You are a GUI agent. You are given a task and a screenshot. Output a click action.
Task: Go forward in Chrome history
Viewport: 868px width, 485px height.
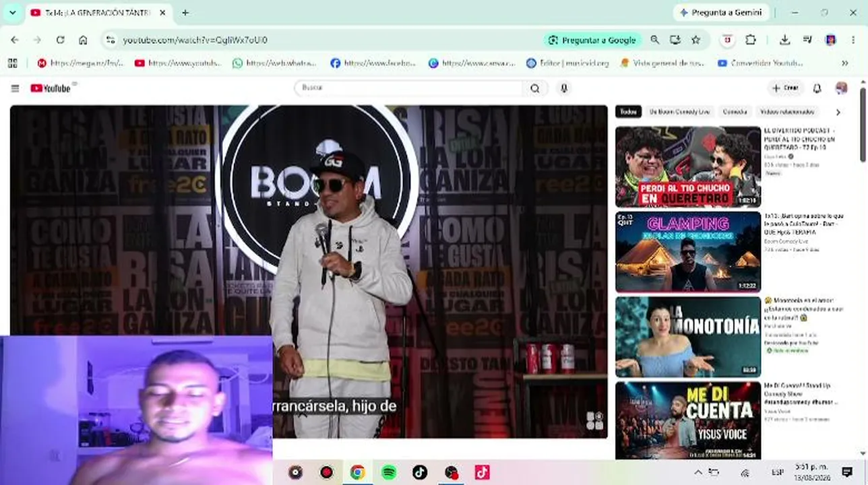[x=38, y=40]
